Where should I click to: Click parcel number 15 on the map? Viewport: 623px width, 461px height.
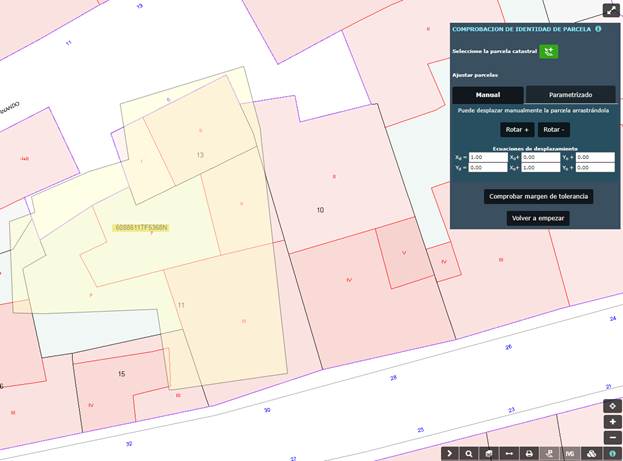click(122, 374)
